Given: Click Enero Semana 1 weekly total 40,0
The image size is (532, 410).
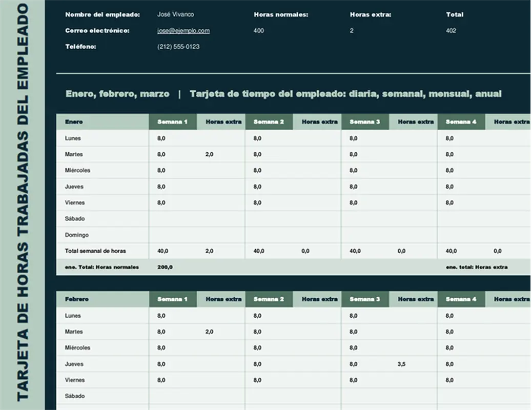Looking at the screenshot, I should tap(163, 251).
